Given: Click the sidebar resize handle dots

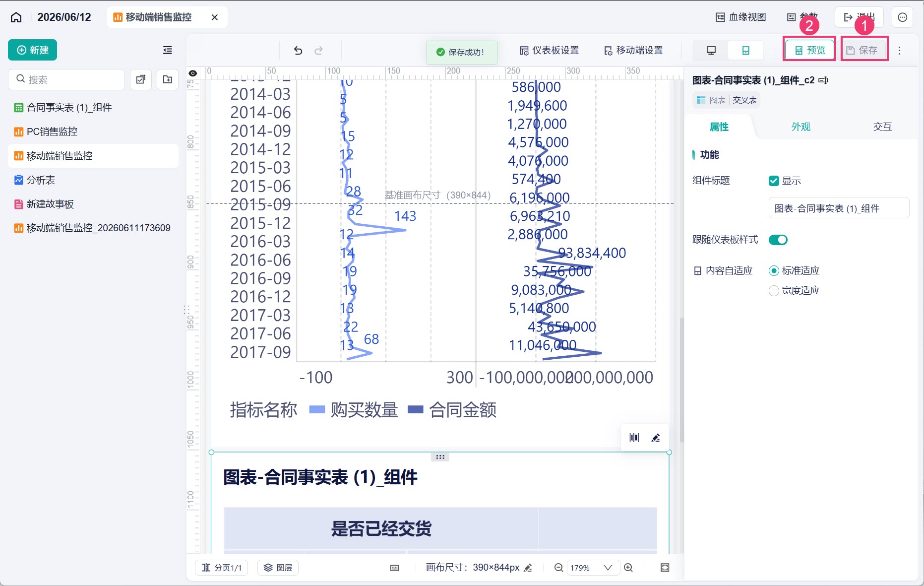Looking at the screenshot, I should (186, 310).
